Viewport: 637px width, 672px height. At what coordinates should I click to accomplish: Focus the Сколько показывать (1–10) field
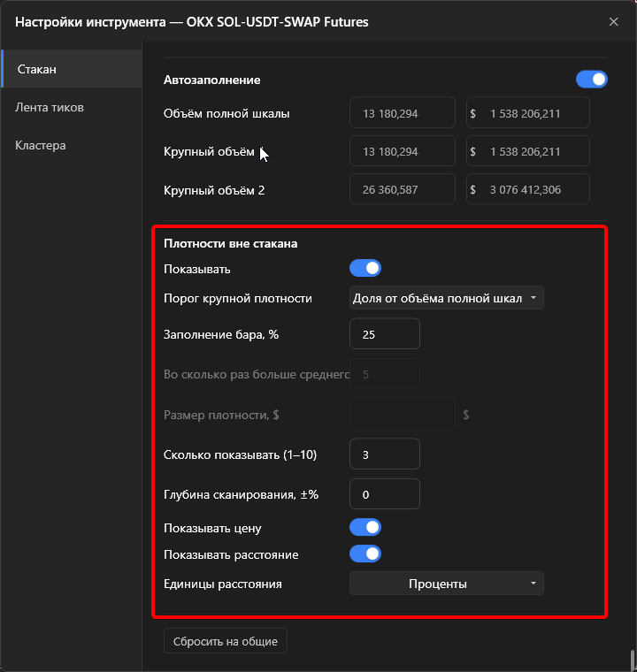coord(385,454)
